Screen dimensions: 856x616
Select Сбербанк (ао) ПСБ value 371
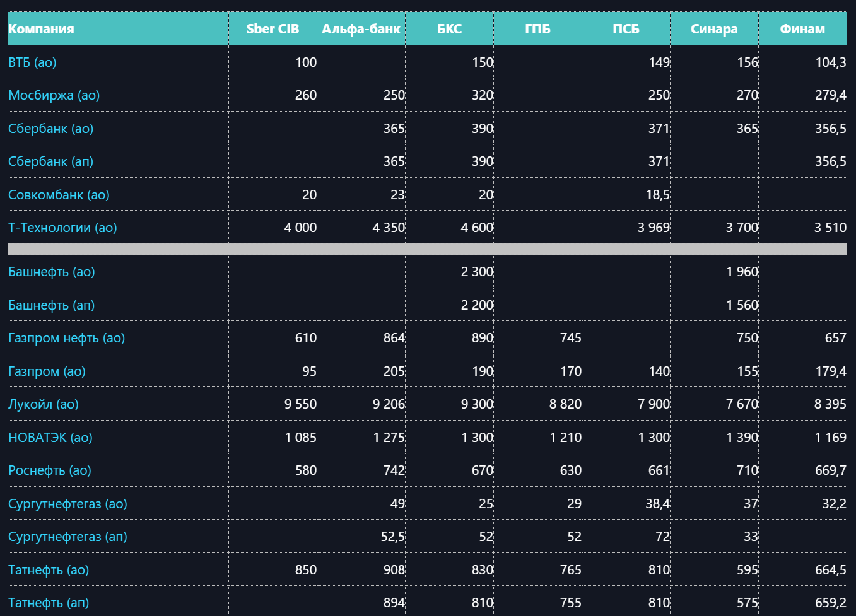659,129
